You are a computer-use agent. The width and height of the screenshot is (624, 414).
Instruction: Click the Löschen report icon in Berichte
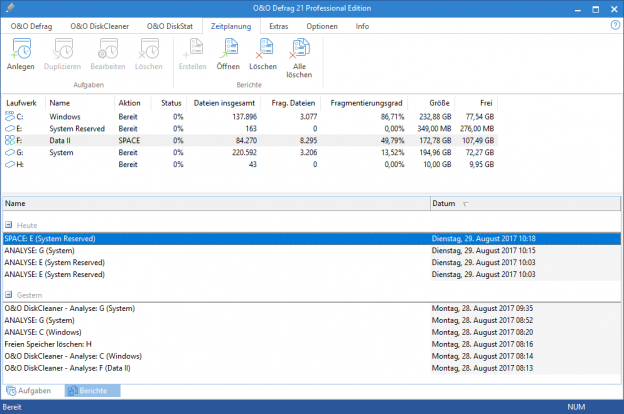(262, 52)
